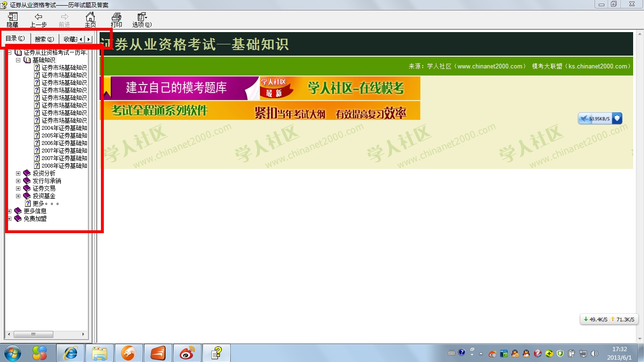The width and height of the screenshot is (644, 362).
Task: Click the purple book icon beside 证券交易
Action: [27, 188]
